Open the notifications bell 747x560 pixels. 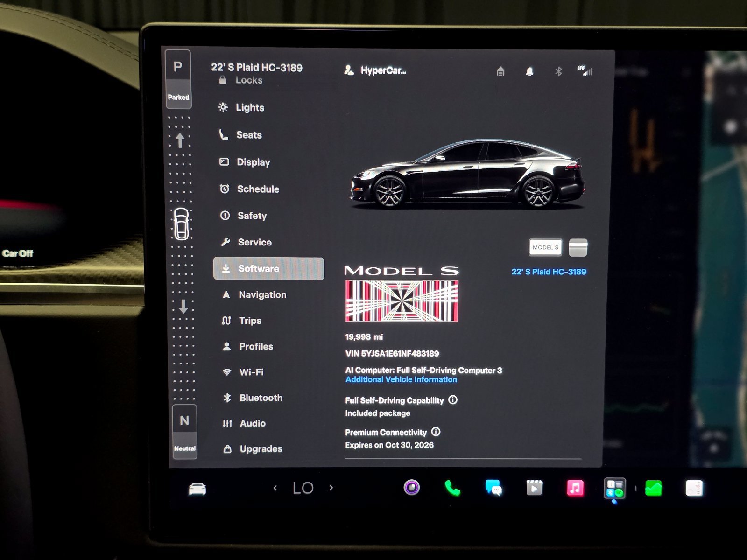tap(529, 71)
